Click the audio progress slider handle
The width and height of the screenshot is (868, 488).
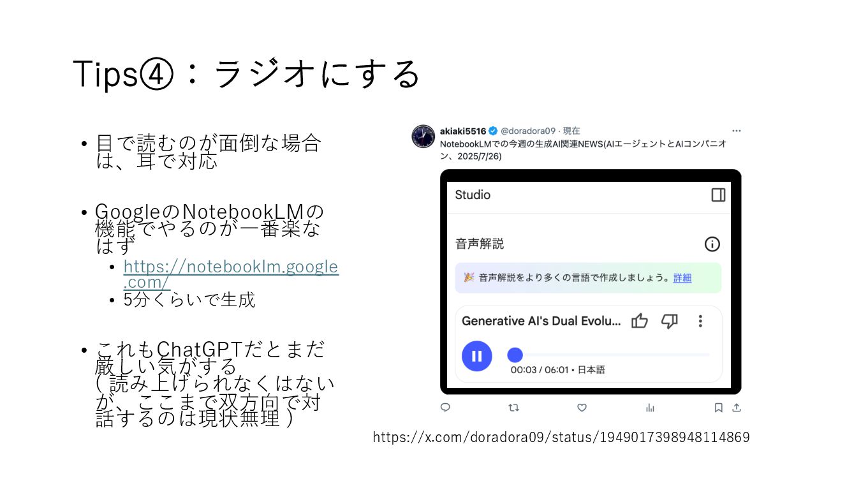[x=515, y=355]
